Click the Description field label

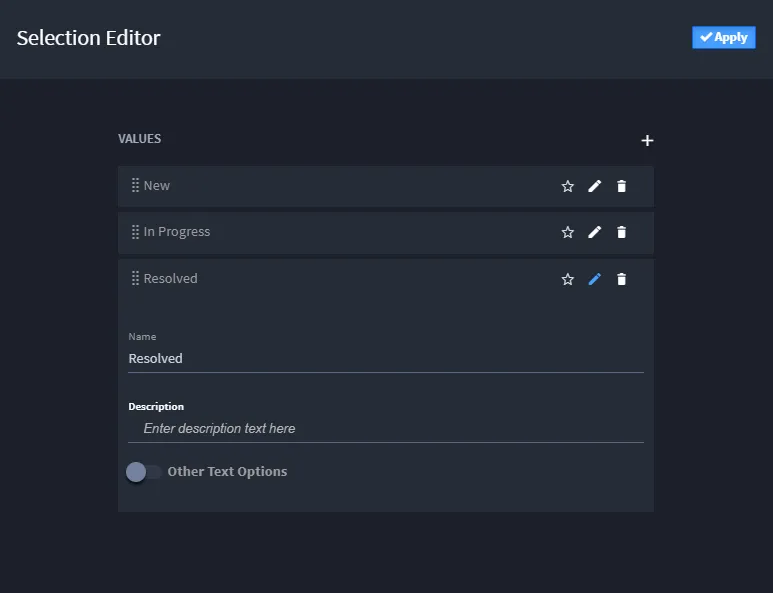click(x=156, y=407)
